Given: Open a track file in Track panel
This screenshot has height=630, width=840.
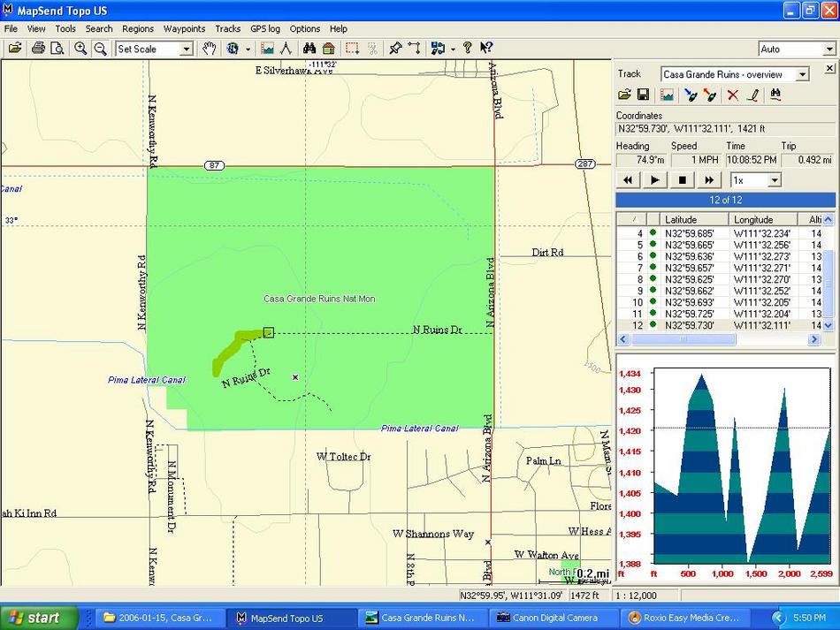Looking at the screenshot, I should (x=624, y=95).
